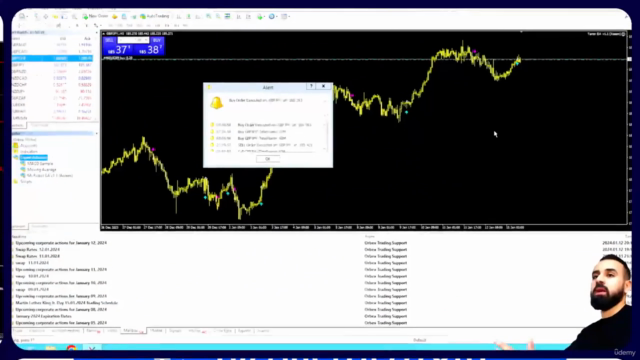The width and height of the screenshot is (640, 360).
Task: Open the Market tab in Terminal
Action: pyautogui.click(x=156, y=331)
